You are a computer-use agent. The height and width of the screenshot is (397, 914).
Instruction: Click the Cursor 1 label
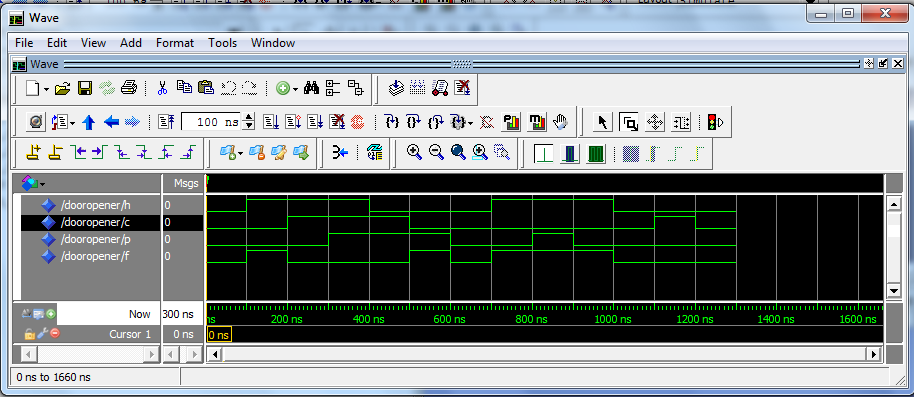[129, 334]
